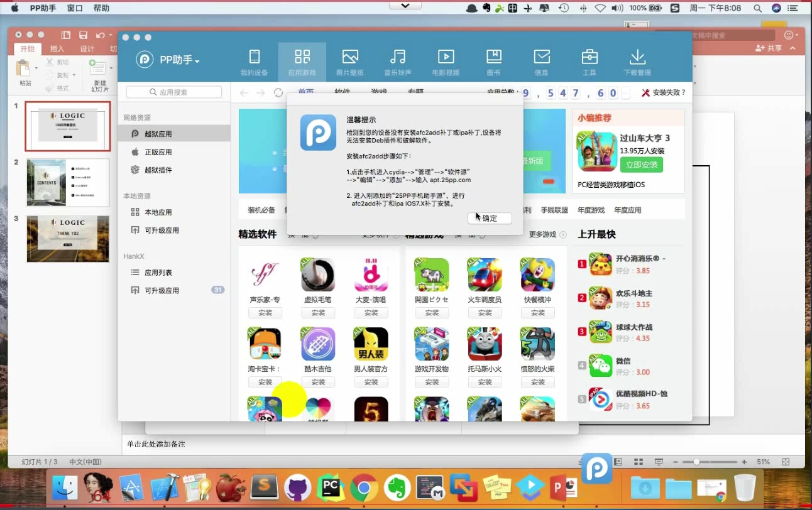Expand 粘贴 dropdown arrow in PowerPoint
Viewport: 812px width, 510px height.
36,67
